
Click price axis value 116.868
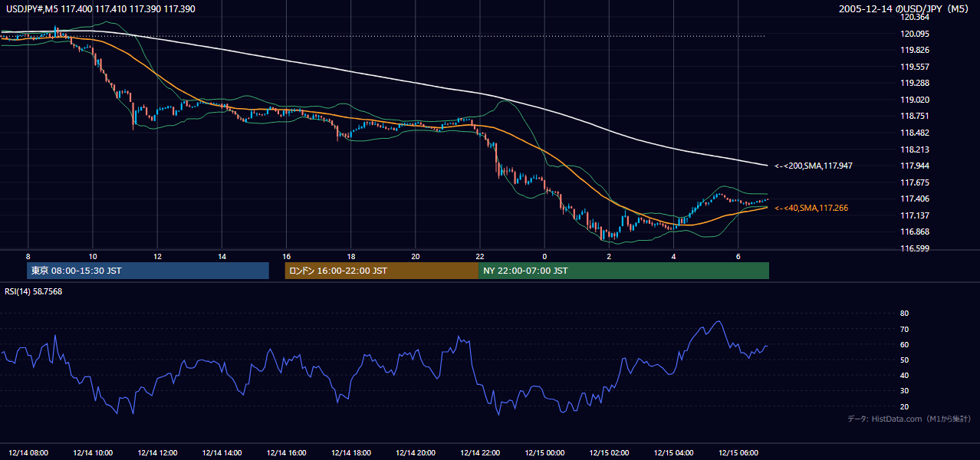(914, 232)
